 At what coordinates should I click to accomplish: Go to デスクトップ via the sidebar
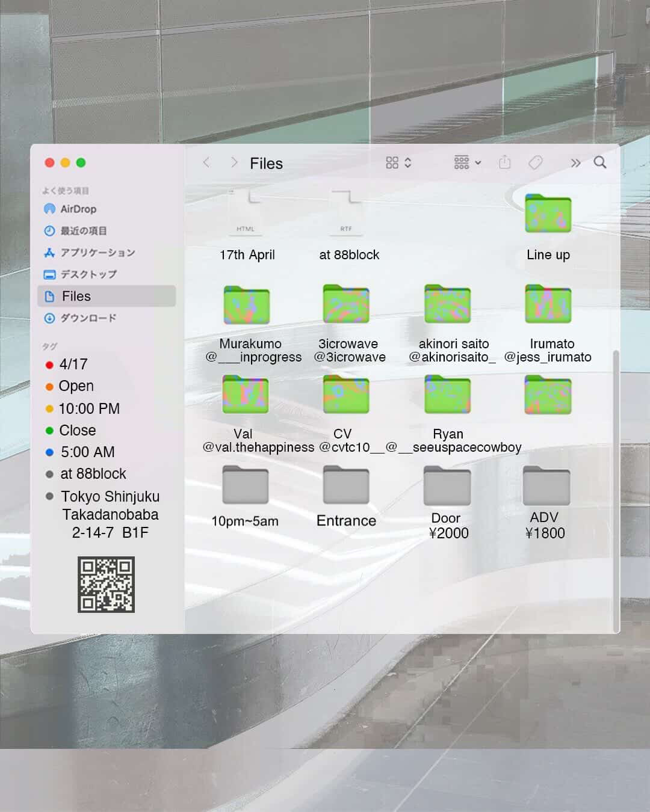(88, 274)
